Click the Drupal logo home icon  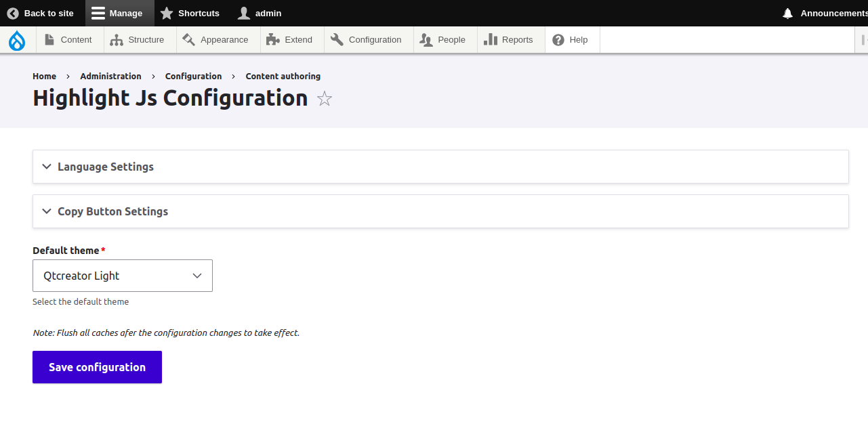[x=17, y=41]
